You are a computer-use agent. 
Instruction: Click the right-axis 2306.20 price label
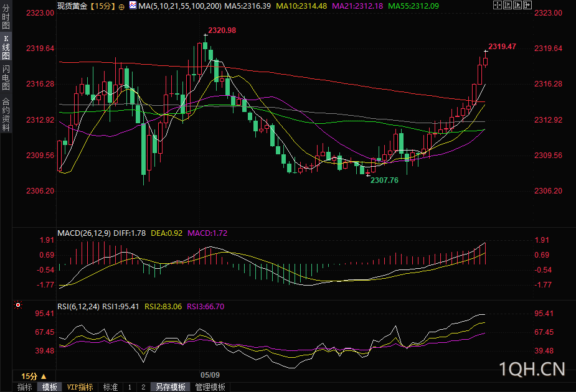coord(548,191)
